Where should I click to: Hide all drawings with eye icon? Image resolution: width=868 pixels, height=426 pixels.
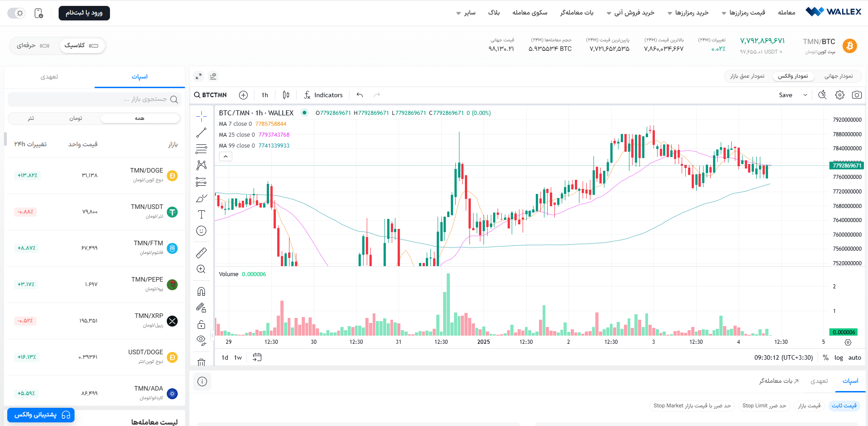pyautogui.click(x=201, y=340)
